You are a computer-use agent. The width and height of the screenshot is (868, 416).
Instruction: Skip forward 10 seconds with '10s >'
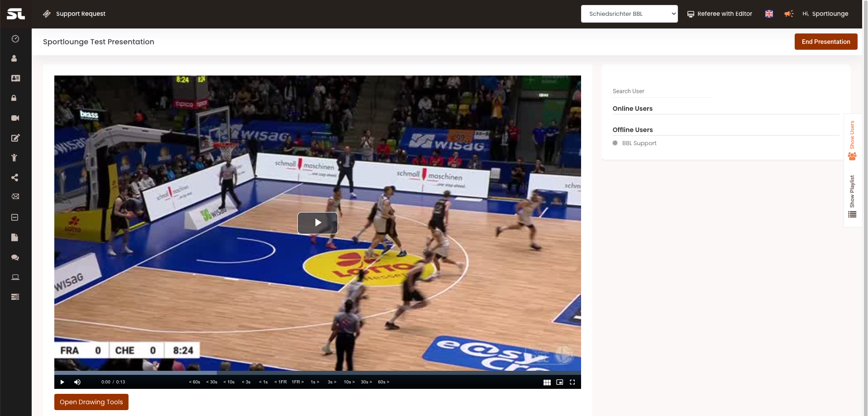(349, 383)
